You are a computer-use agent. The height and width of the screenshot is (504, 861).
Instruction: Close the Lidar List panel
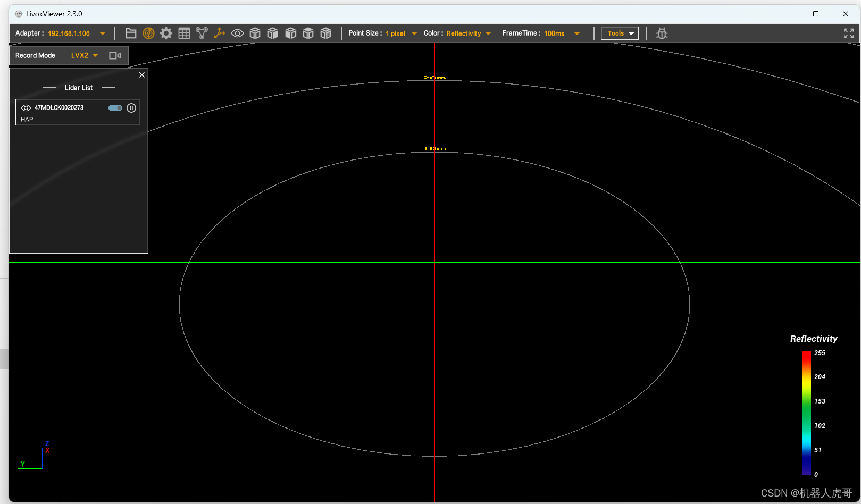pyautogui.click(x=142, y=75)
